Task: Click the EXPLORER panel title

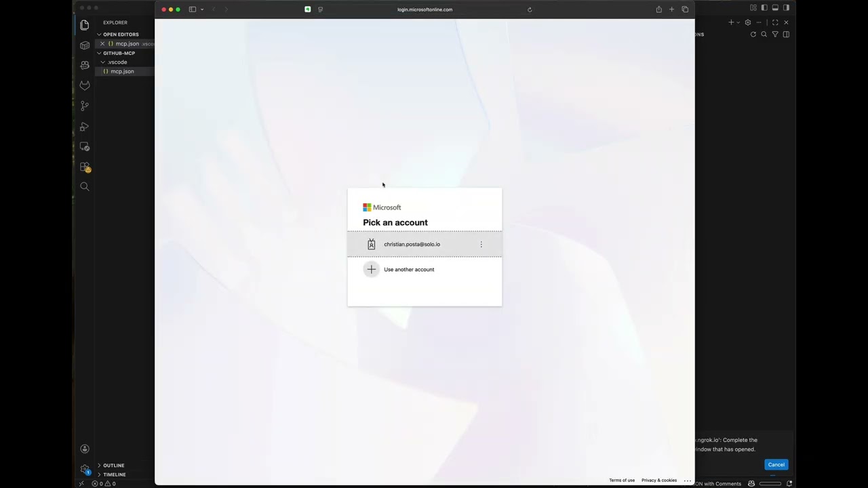Action: click(115, 22)
